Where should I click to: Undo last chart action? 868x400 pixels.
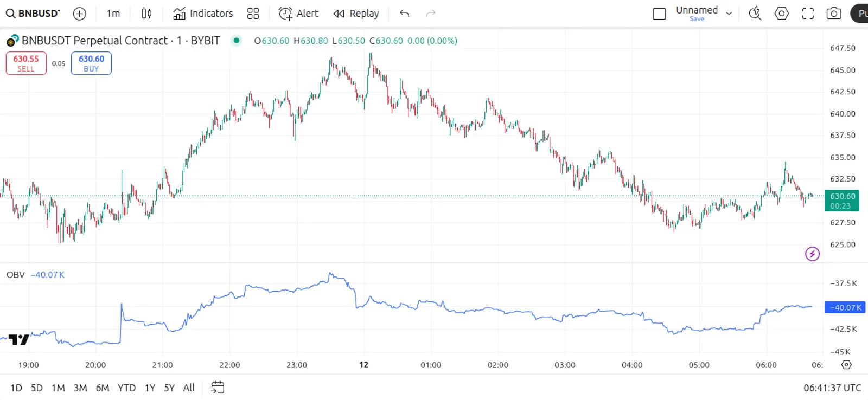[x=404, y=14]
